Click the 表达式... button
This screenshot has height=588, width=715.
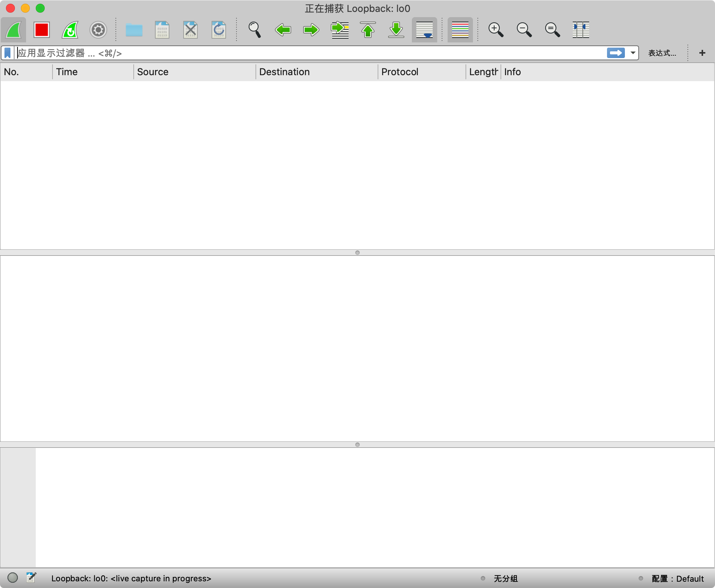click(x=662, y=53)
